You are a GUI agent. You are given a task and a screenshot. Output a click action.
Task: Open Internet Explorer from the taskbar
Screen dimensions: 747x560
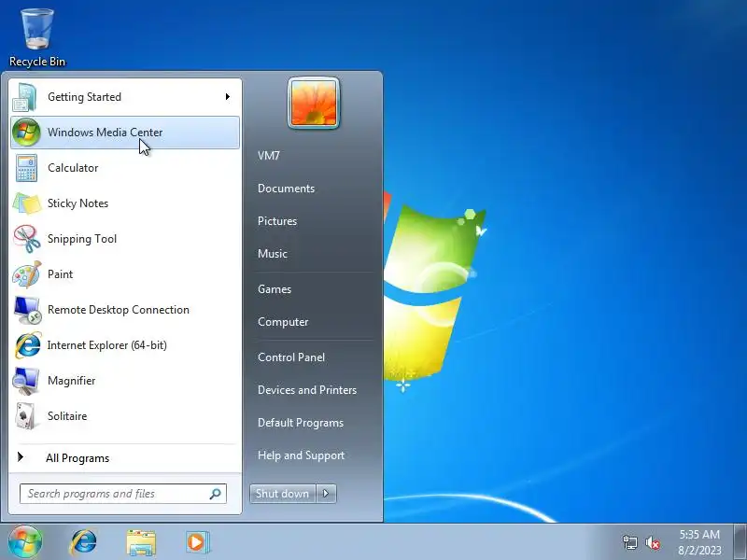[x=83, y=542]
